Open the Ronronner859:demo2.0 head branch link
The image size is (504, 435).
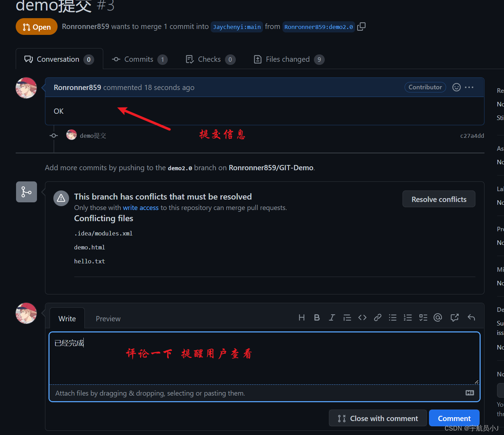(x=318, y=27)
